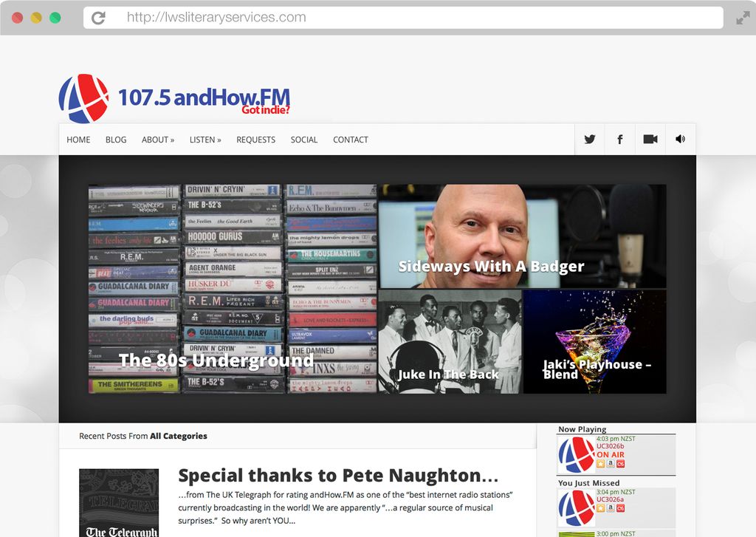Click the '4:03 pm NZST' timestamp
Screen dimensions: 756x537
616,439
